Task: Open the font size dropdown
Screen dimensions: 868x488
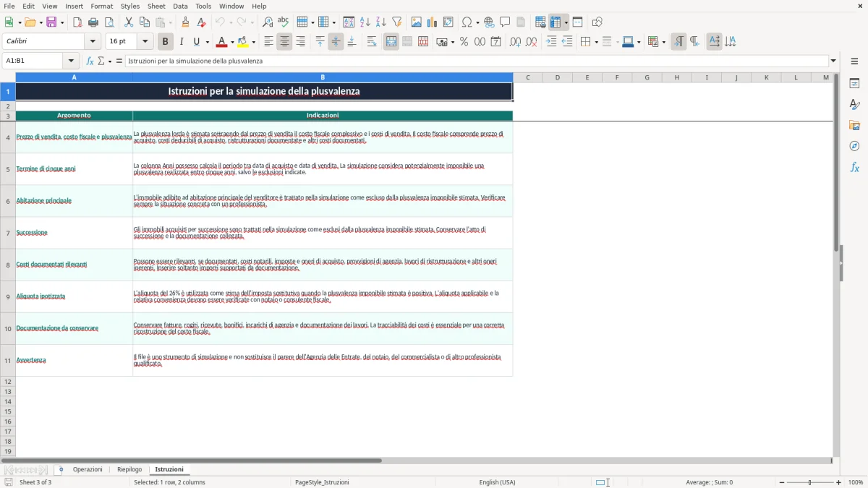Action: 145,42
